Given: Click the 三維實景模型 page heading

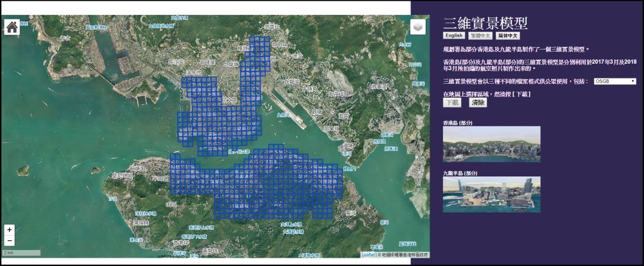Looking at the screenshot, I should pos(486,23).
